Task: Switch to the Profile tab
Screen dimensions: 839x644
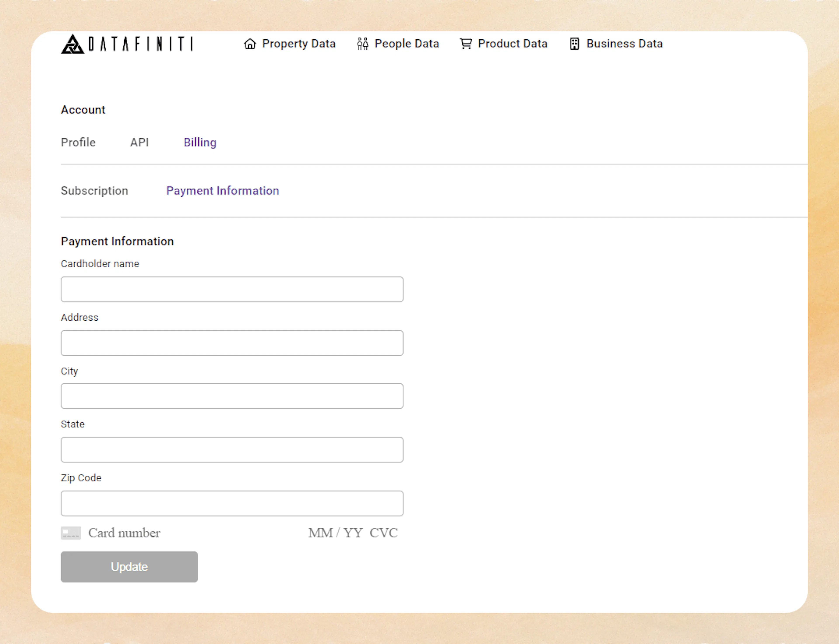Action: 78,142
